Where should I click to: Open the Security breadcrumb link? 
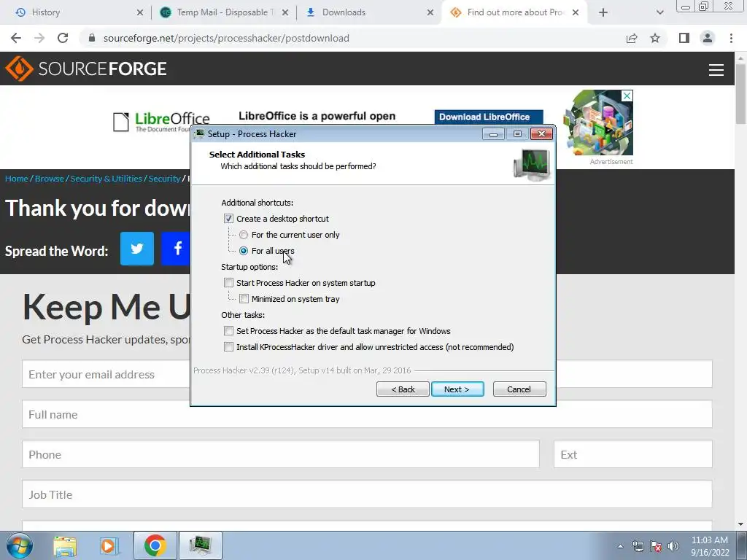click(164, 179)
